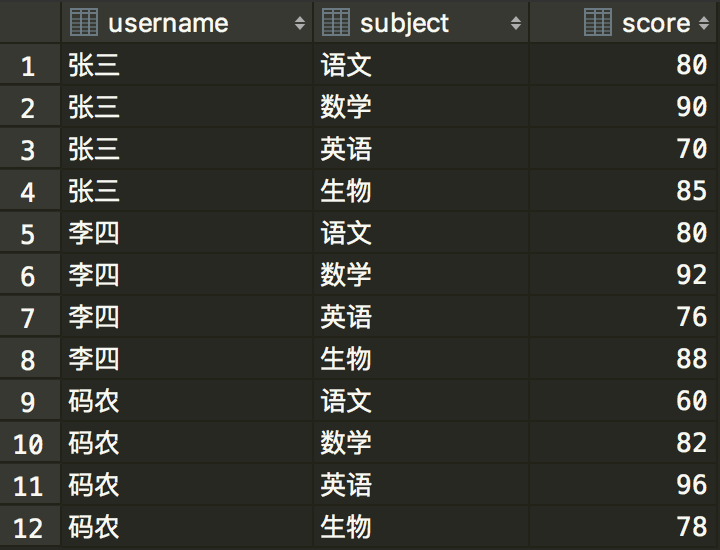Sort by score using the sort arrows

[x=704, y=23]
